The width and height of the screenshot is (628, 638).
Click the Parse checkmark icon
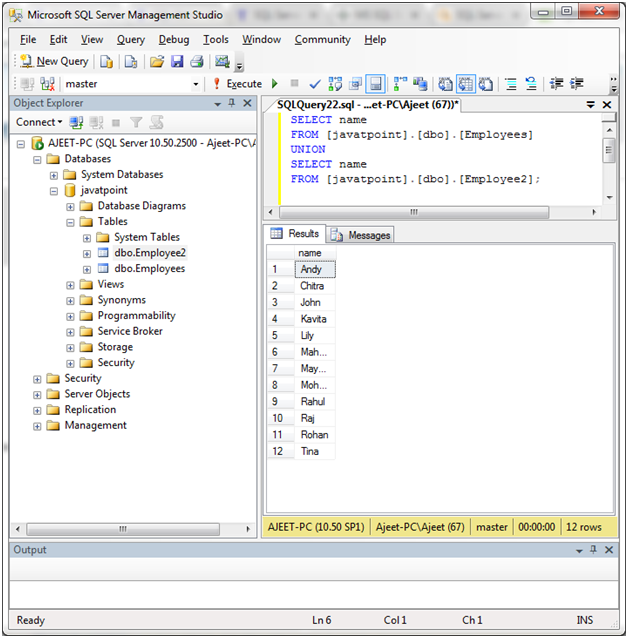pyautogui.click(x=315, y=84)
